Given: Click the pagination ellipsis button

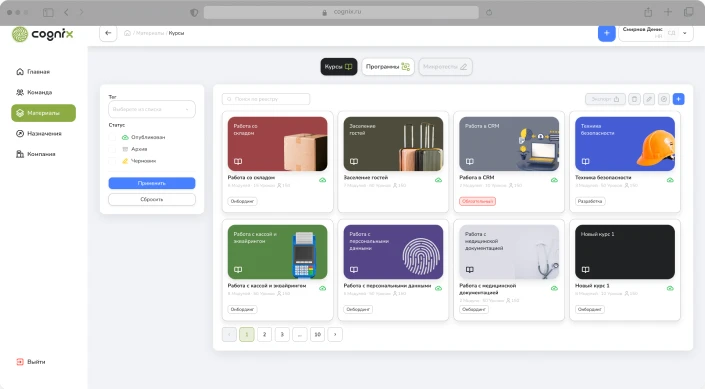Looking at the screenshot, I should (299, 334).
